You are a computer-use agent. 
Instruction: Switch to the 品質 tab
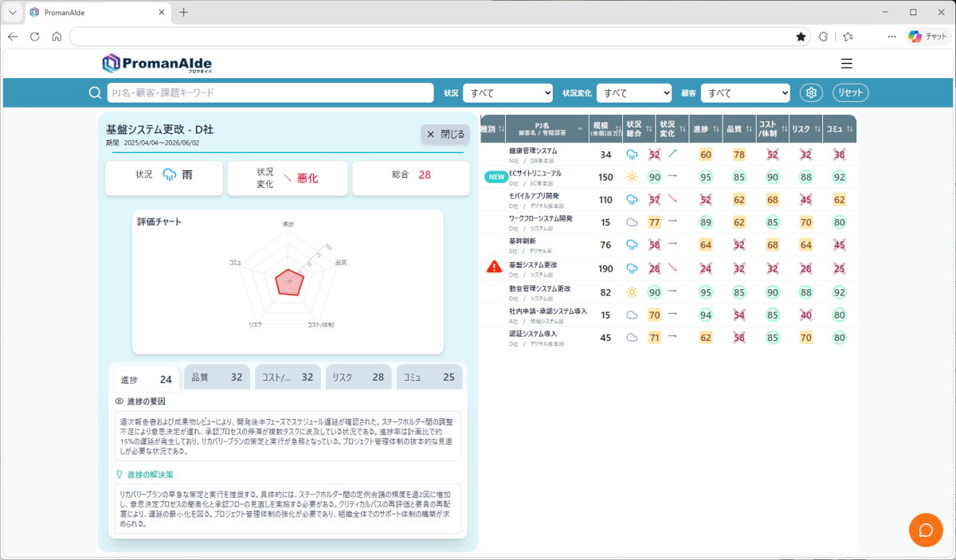217,378
